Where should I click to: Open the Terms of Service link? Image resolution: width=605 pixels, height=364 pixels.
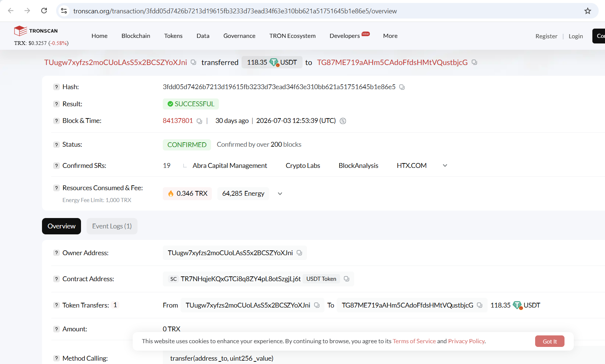coord(414,341)
